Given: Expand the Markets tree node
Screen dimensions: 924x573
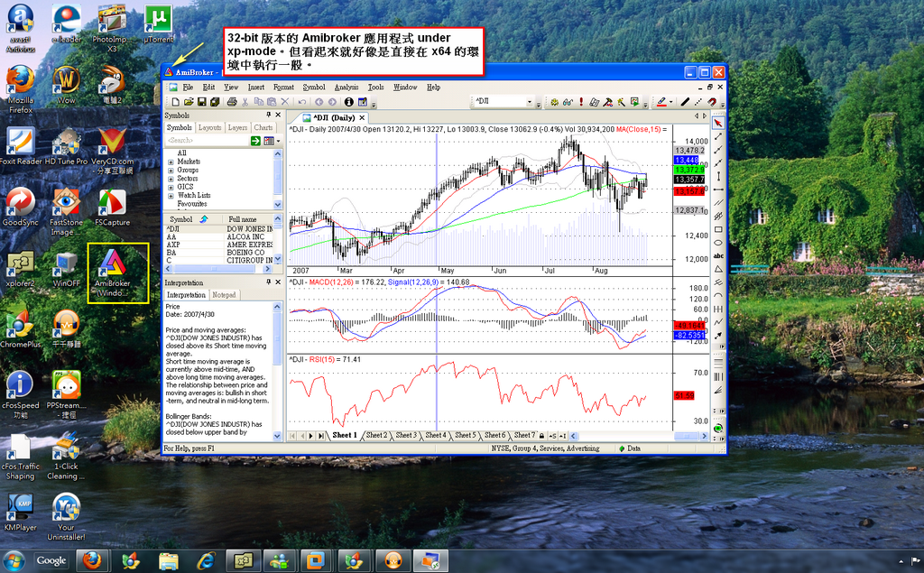Looking at the screenshot, I should [x=171, y=162].
